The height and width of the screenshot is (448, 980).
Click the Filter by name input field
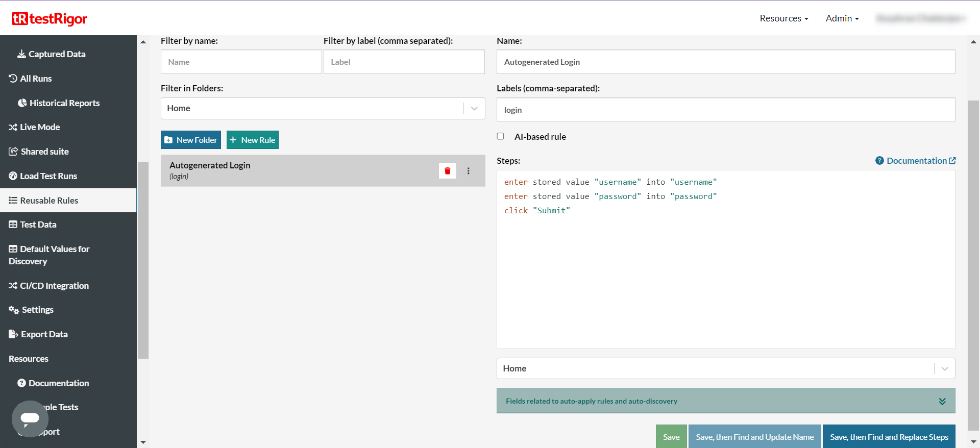click(241, 62)
